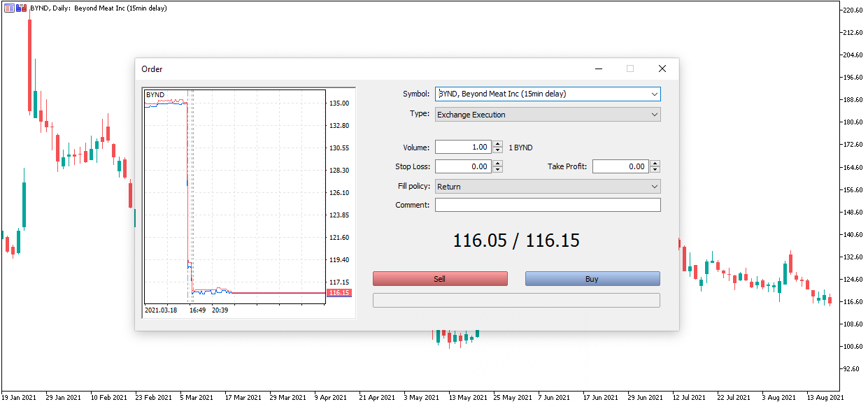The image size is (868, 402).
Task: Click the 16:49 time label on tick chart
Action: point(197,310)
